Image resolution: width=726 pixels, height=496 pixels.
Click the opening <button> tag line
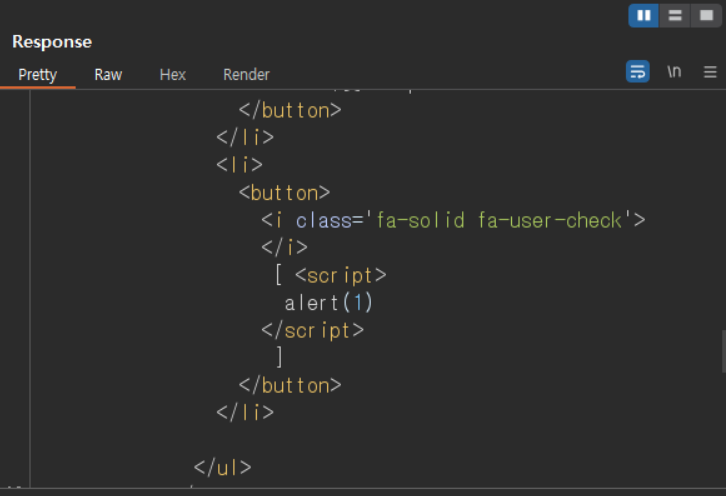(x=284, y=193)
